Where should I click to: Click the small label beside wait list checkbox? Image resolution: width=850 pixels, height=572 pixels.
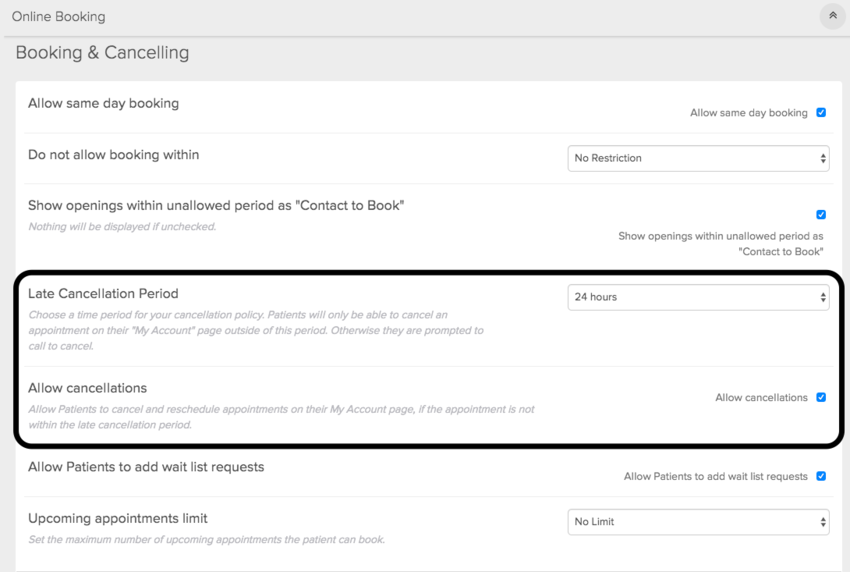point(715,477)
